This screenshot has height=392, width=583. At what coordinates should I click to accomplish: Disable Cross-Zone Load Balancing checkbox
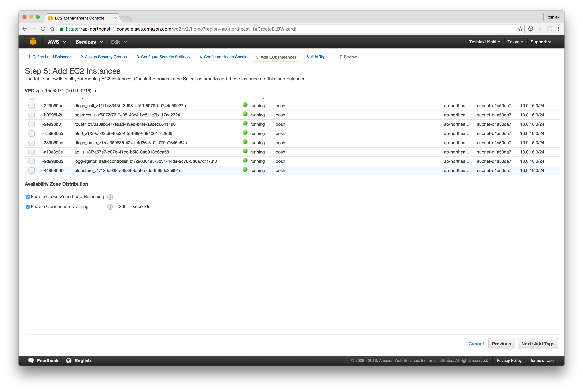[x=28, y=197]
